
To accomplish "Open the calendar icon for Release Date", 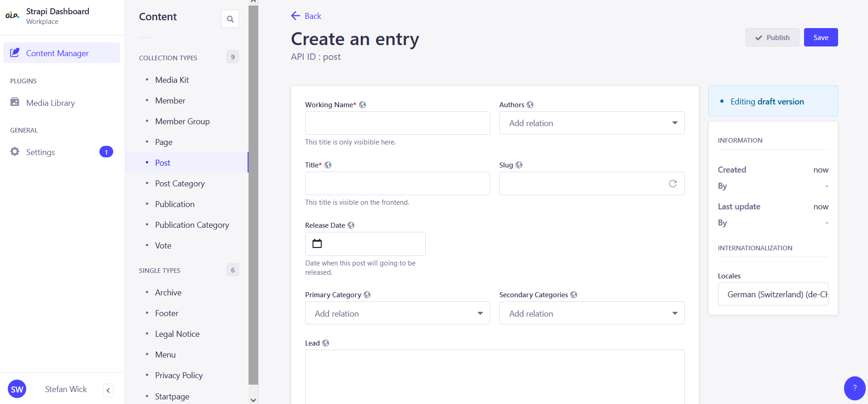I will point(317,243).
